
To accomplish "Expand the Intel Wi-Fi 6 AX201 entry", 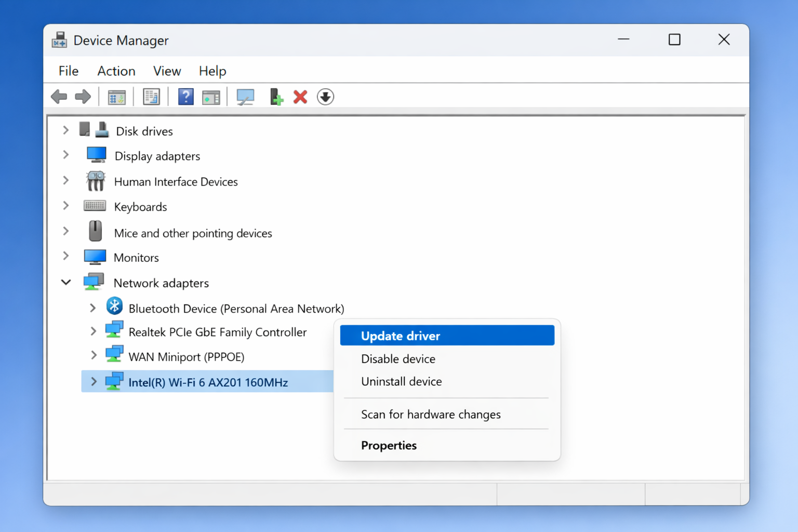I will pos(94,381).
